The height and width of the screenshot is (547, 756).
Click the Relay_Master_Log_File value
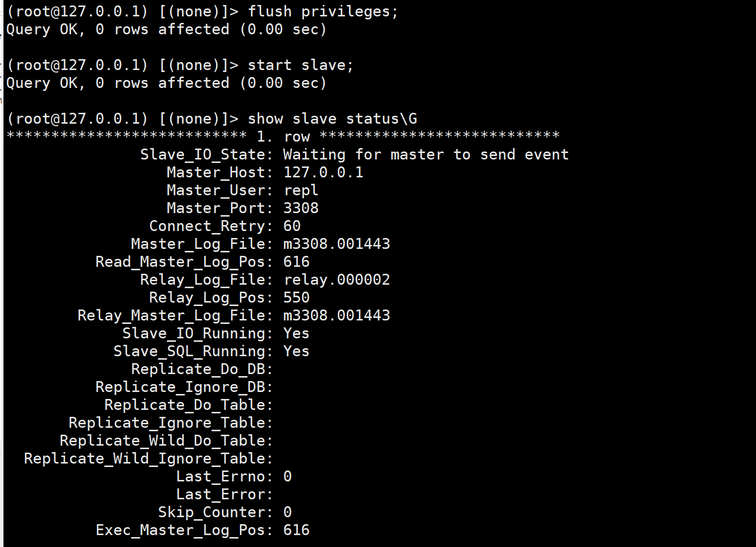coord(336,315)
